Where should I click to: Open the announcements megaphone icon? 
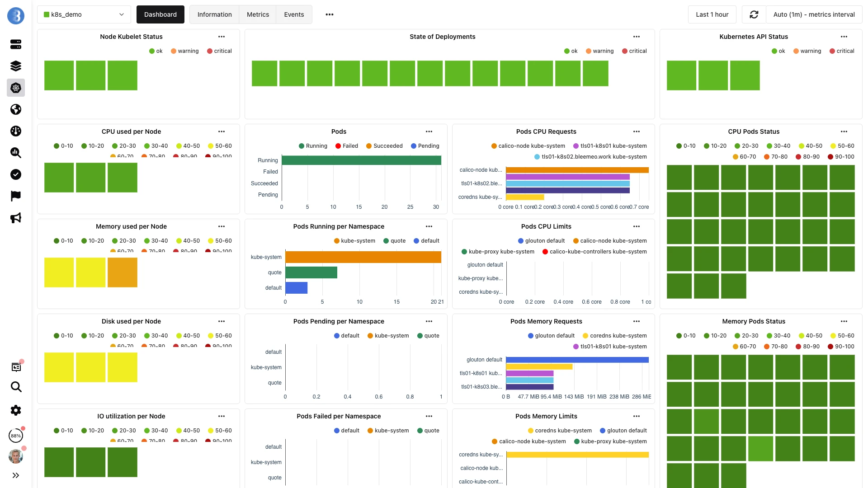pyautogui.click(x=16, y=218)
